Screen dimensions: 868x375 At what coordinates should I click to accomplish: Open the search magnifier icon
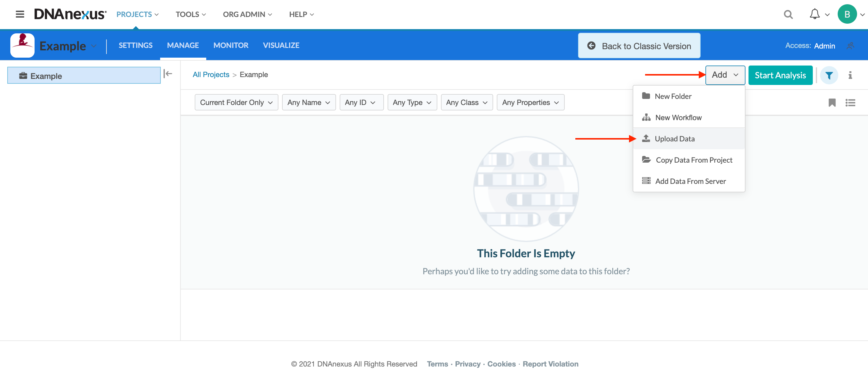(788, 15)
